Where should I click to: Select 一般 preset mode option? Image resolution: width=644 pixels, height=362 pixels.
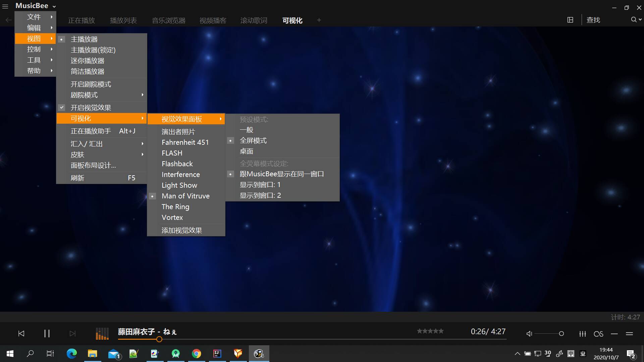pos(247,130)
